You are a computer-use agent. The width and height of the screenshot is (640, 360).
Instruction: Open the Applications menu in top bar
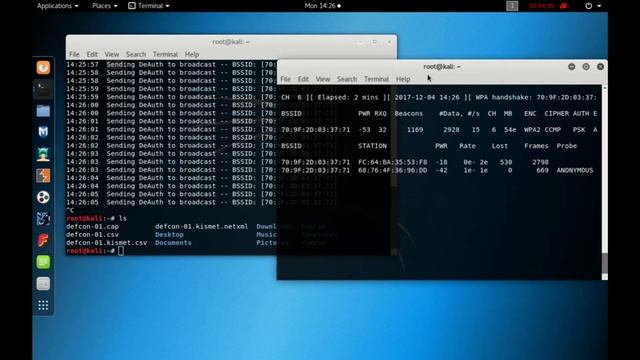(58, 6)
